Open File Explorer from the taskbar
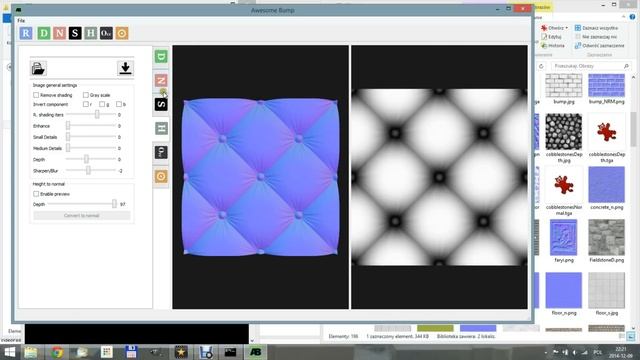Image resolution: width=640 pixels, height=360 pixels. [31, 352]
